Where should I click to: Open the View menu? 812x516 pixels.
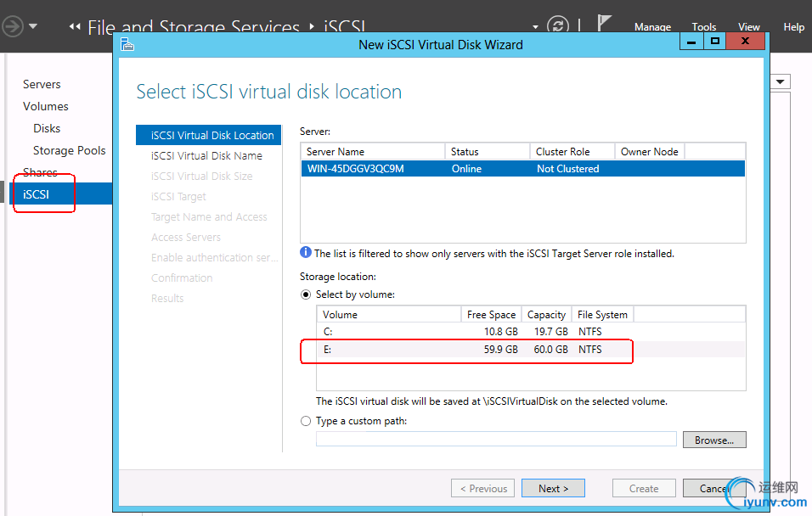749,27
